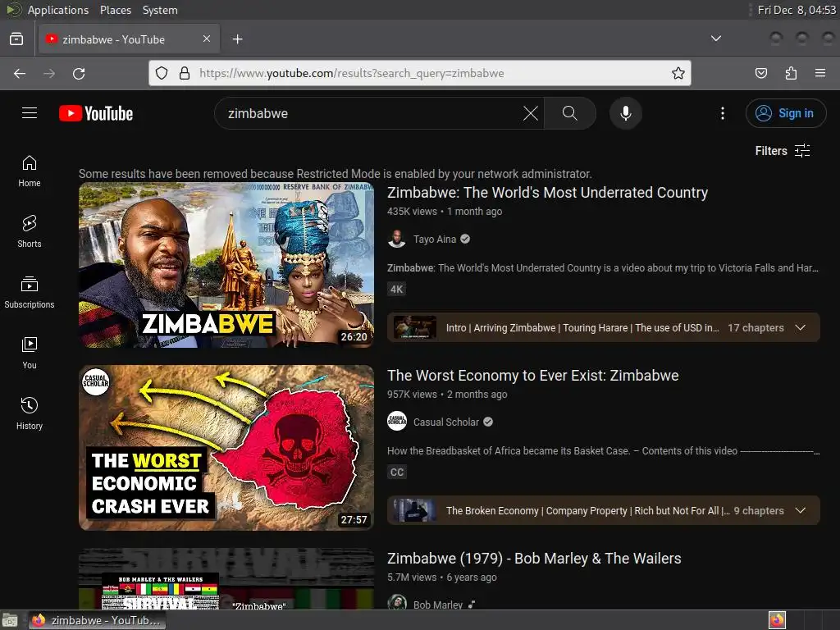Open the System menu

click(160, 10)
